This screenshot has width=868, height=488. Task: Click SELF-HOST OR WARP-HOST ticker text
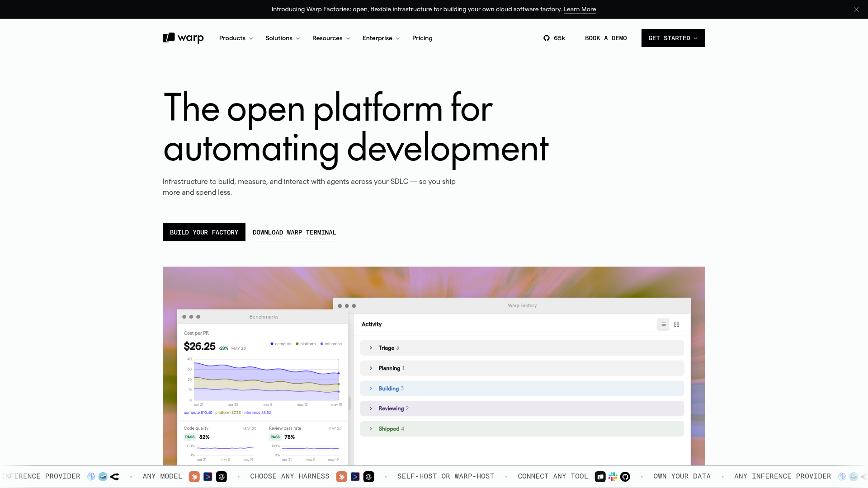pos(446,477)
